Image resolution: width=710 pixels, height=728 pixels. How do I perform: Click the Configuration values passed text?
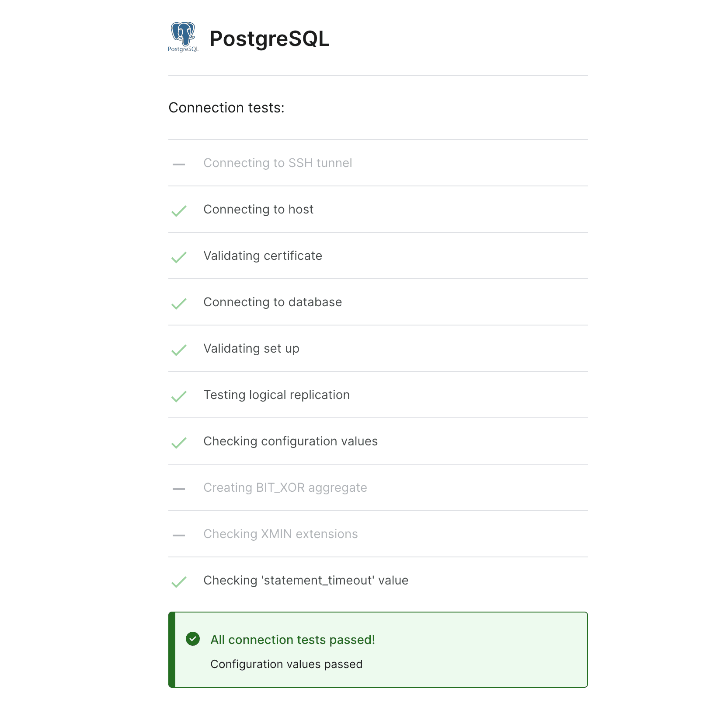286,664
